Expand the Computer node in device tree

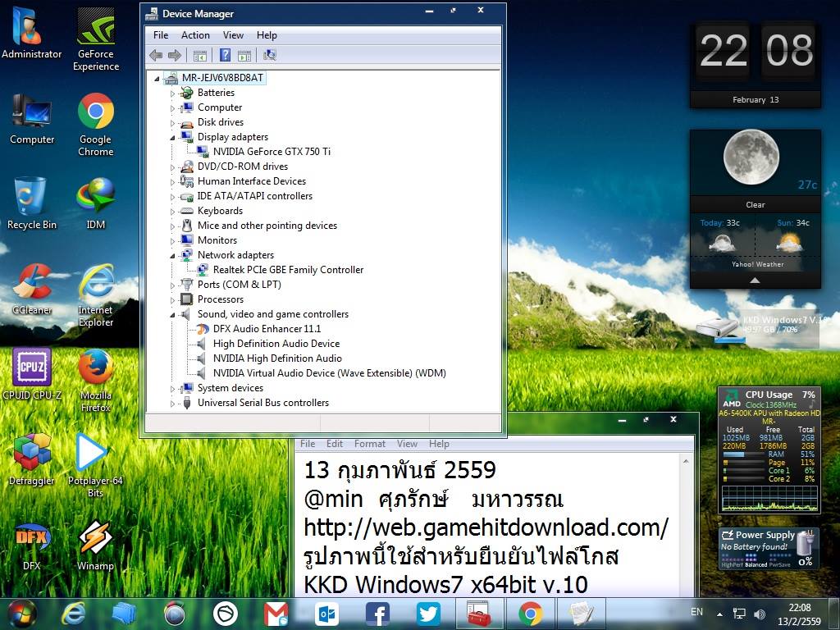pos(172,108)
